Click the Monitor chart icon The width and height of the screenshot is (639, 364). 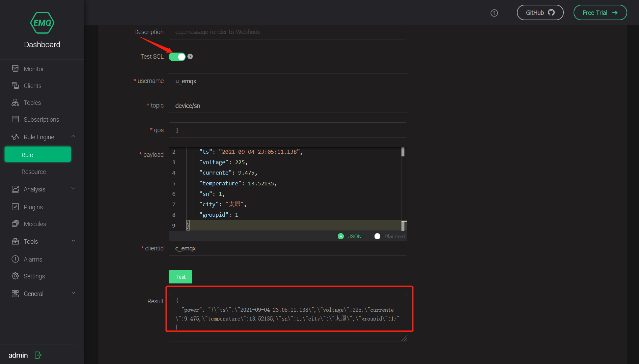[15, 69]
